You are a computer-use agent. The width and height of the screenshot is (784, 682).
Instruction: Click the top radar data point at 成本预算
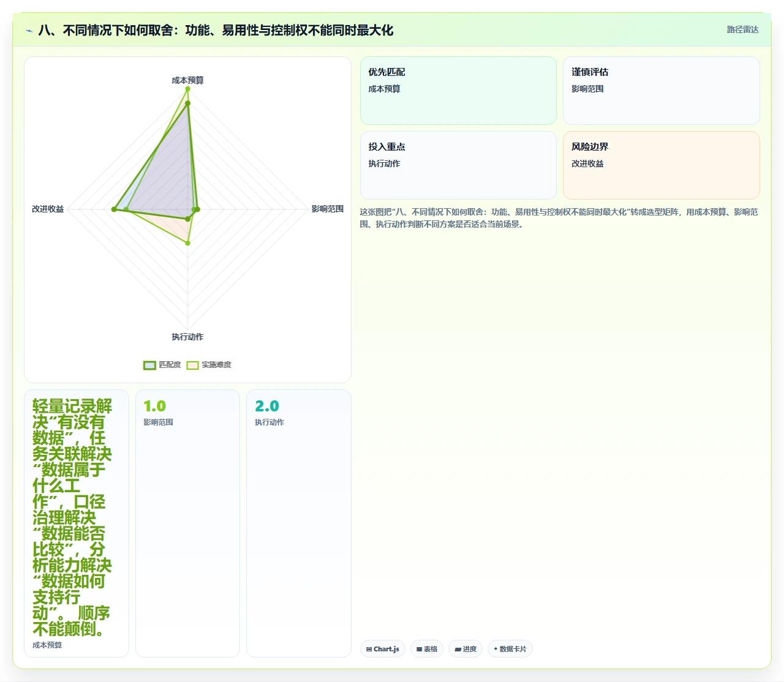187,89
